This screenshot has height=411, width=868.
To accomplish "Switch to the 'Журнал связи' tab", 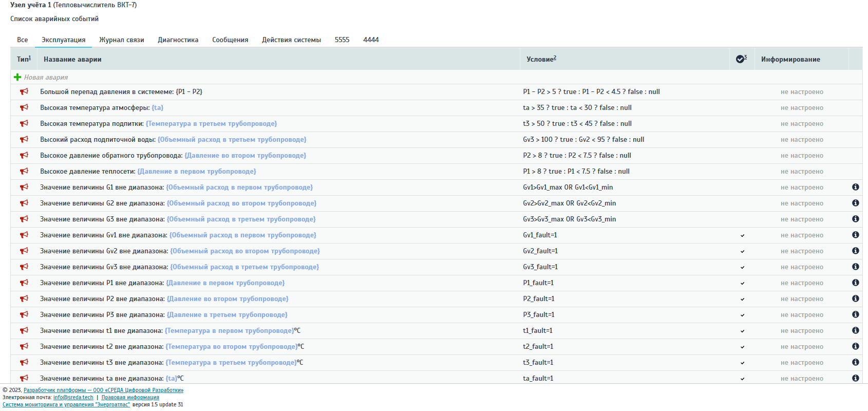I will coord(121,40).
